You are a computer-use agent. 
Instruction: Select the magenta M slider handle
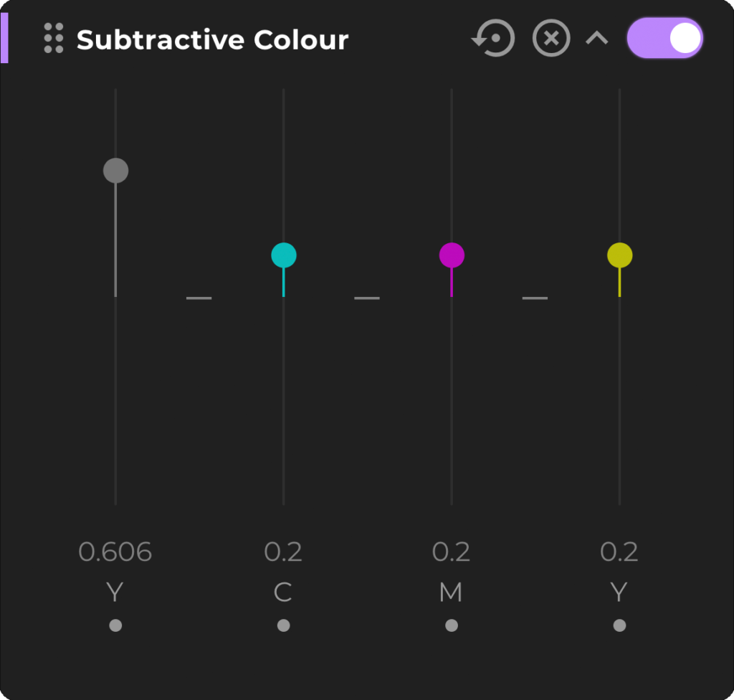(451, 253)
